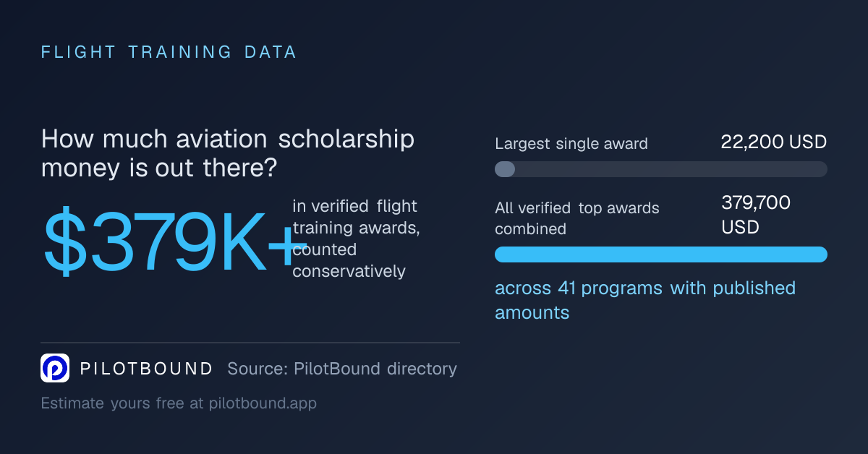This screenshot has width=868, height=454.
Task: Click the Largest single award label
Action: (571, 144)
